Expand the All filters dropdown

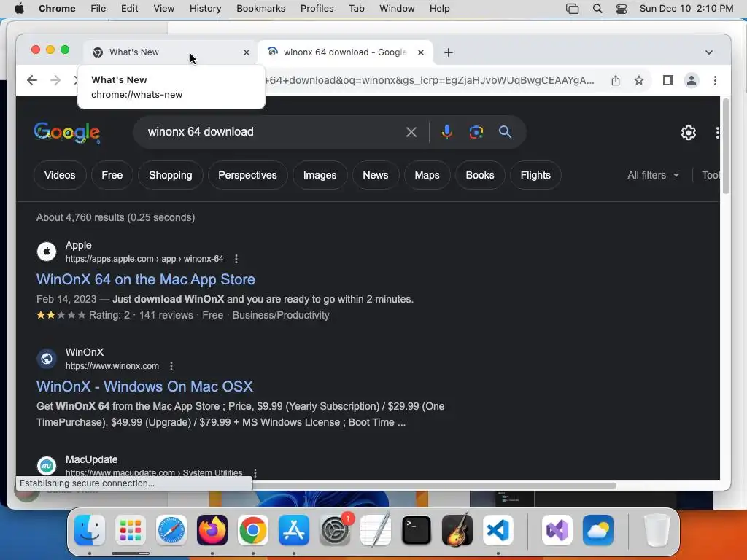(653, 175)
